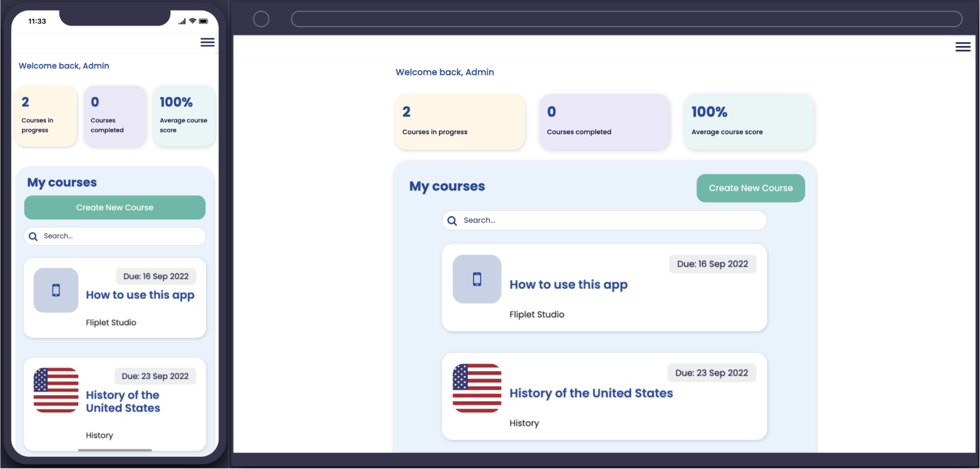This screenshot has width=980, height=469.
Task: Open 'How to use this app' in mobile preview
Action: [140, 295]
